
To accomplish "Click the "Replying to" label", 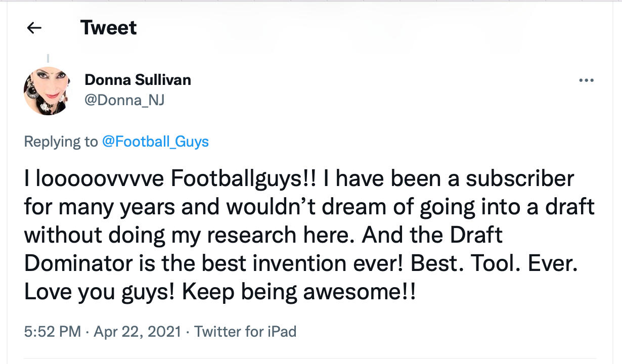I will [x=61, y=141].
